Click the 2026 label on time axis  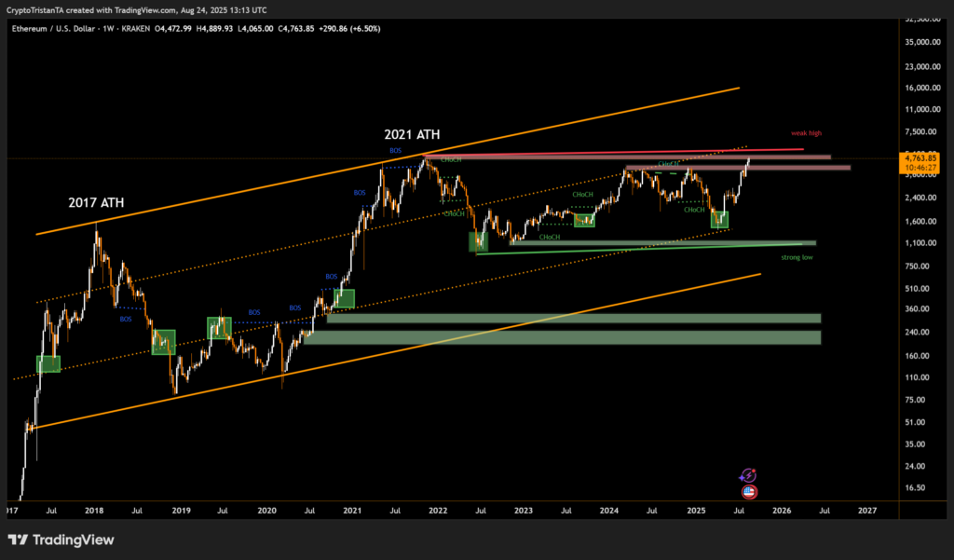pyautogui.click(x=781, y=511)
